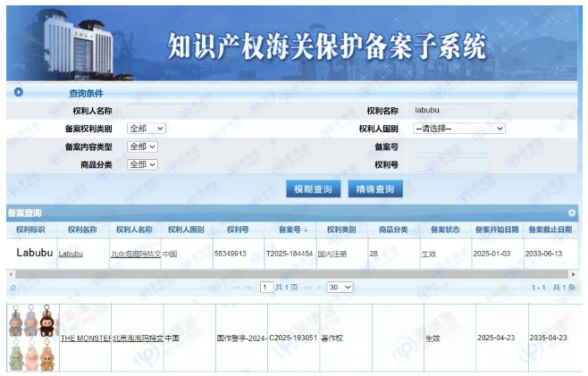Click the 共 1 条 record count
Viewport: 588px width, 376px height.
(564, 288)
